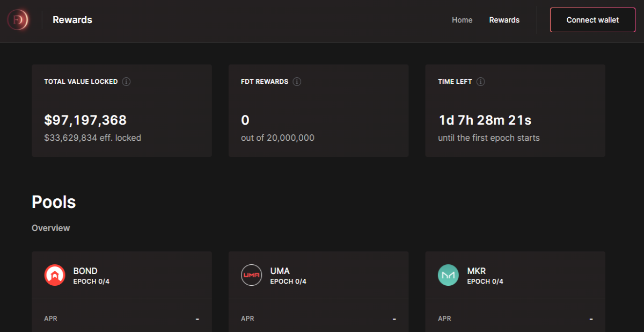Click the Pools heading
This screenshot has height=332, width=644.
pos(54,202)
